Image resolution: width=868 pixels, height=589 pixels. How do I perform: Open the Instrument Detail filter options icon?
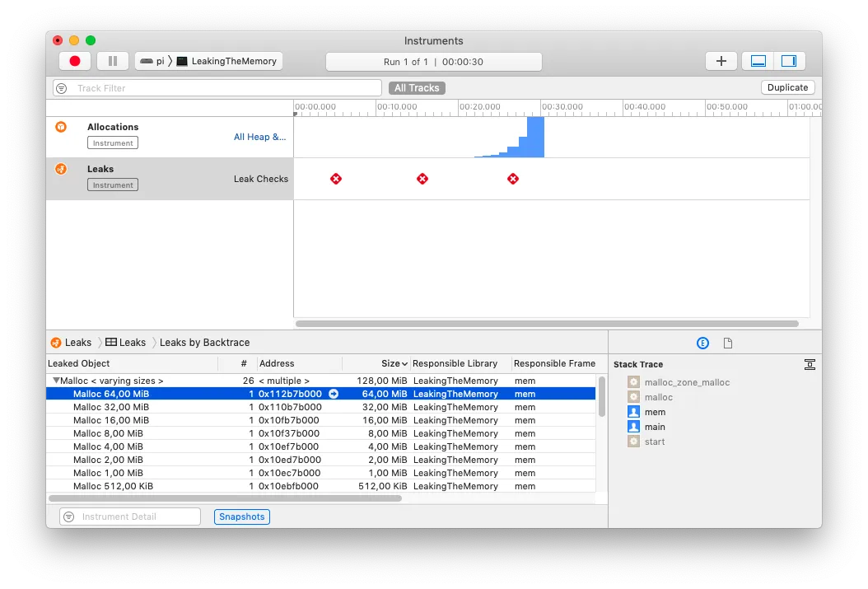[x=68, y=517]
